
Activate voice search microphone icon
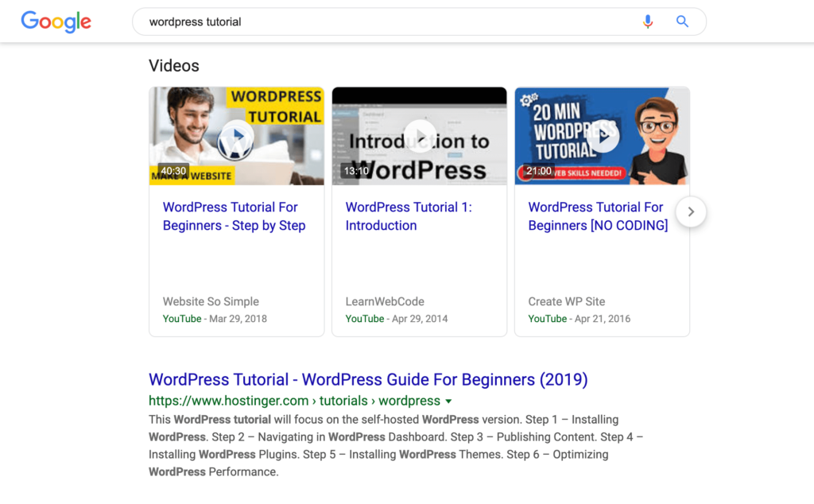pyautogui.click(x=648, y=21)
